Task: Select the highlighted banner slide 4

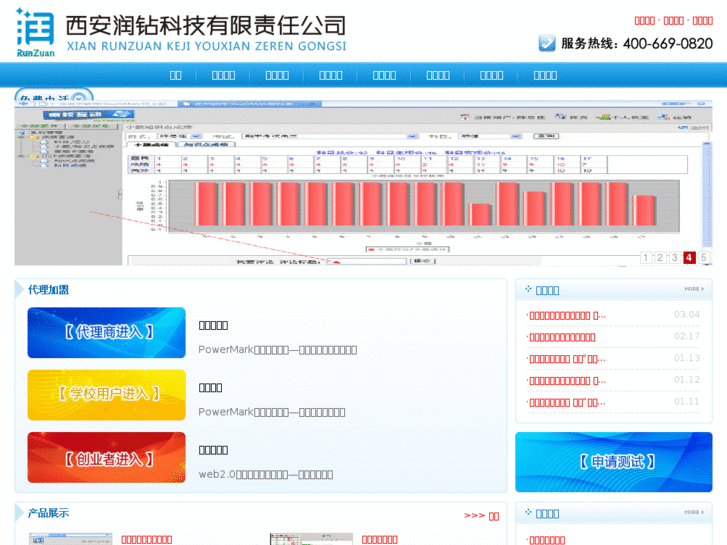Action: pos(689,257)
